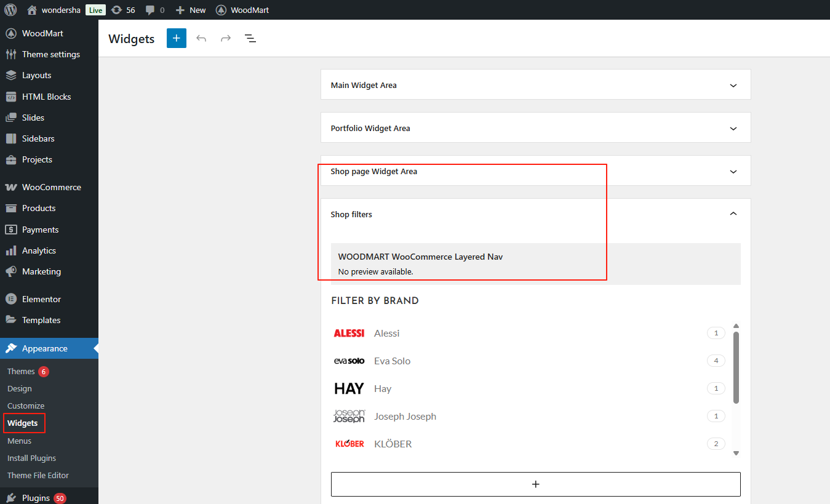This screenshot has width=830, height=504.
Task: Click the add block button below brands
Action: click(x=535, y=484)
